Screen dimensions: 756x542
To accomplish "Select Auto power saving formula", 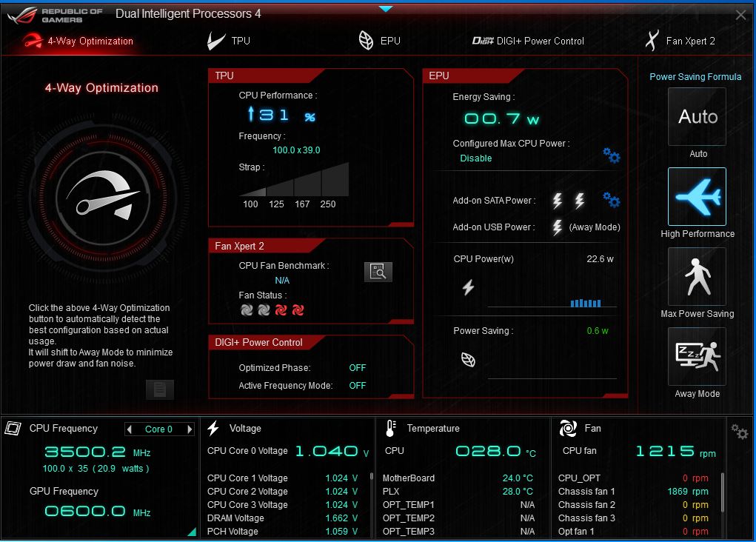I will pos(698,117).
